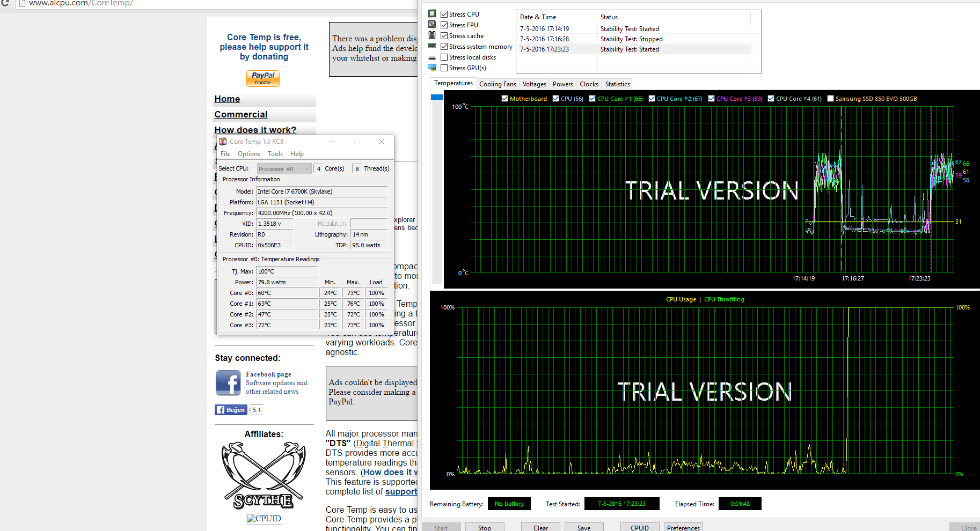Select the Stability Test Stopped log row
The image size is (980, 531).
coord(633,39)
